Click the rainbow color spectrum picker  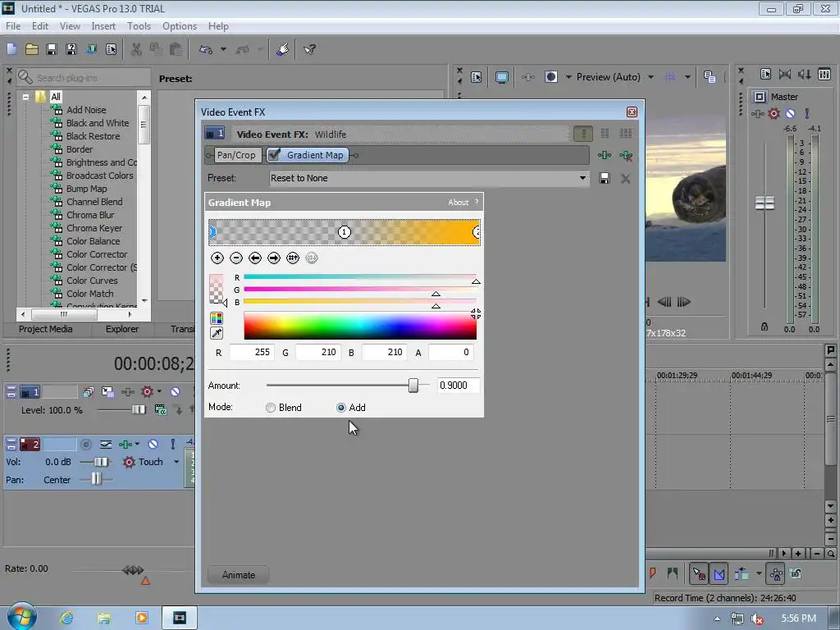coord(360,326)
